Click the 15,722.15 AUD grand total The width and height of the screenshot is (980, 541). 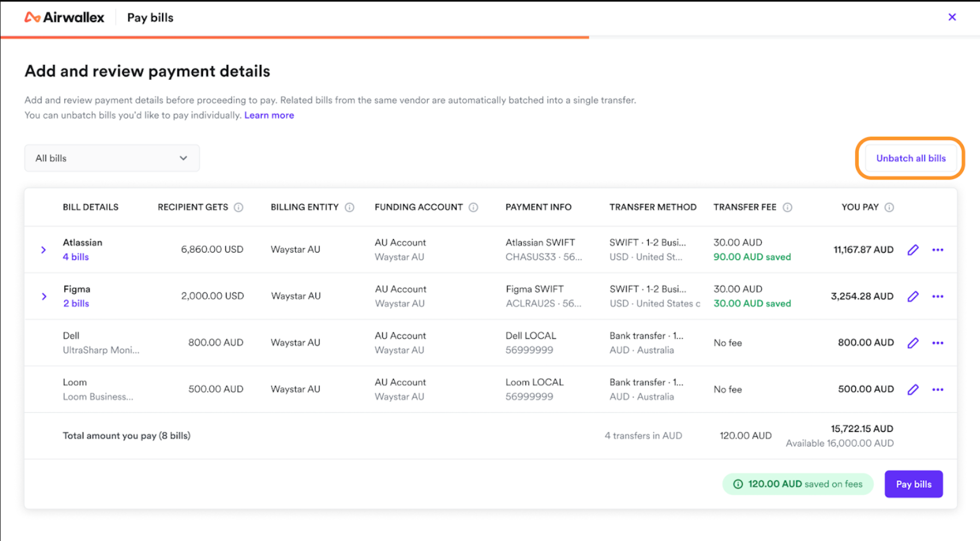pos(862,429)
